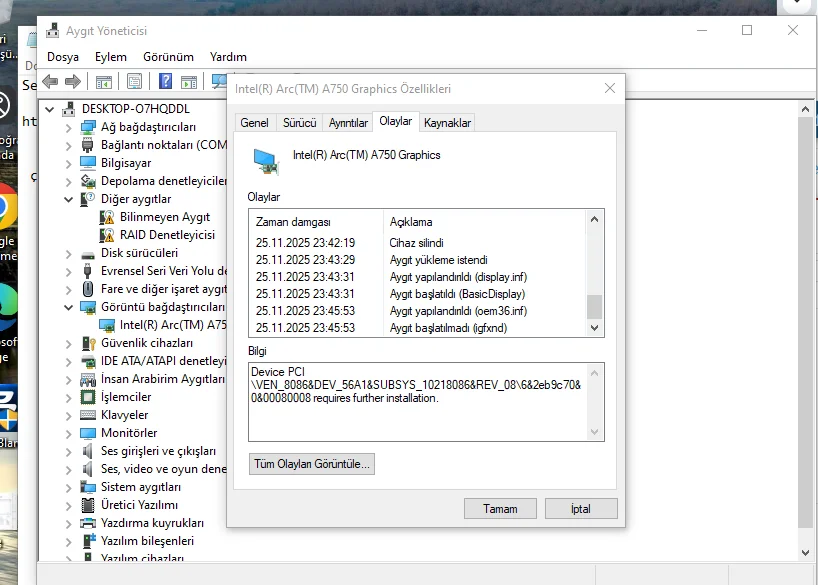
Task: Close the Intel Arc A750 properties dialog
Action: pos(609,88)
